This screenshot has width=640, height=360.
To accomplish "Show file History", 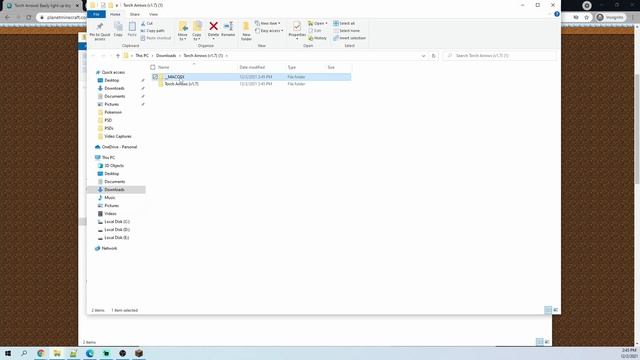I will pos(317,38).
